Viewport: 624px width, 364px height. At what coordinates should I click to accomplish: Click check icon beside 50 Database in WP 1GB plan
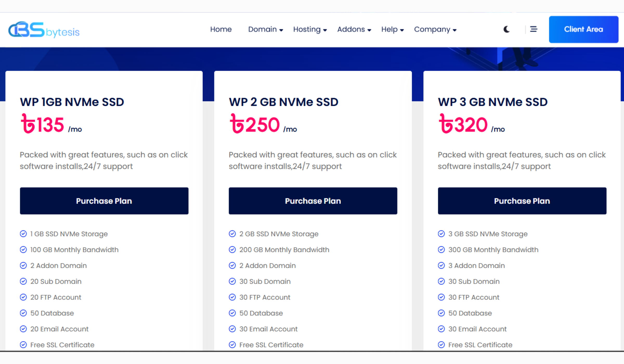click(x=23, y=313)
